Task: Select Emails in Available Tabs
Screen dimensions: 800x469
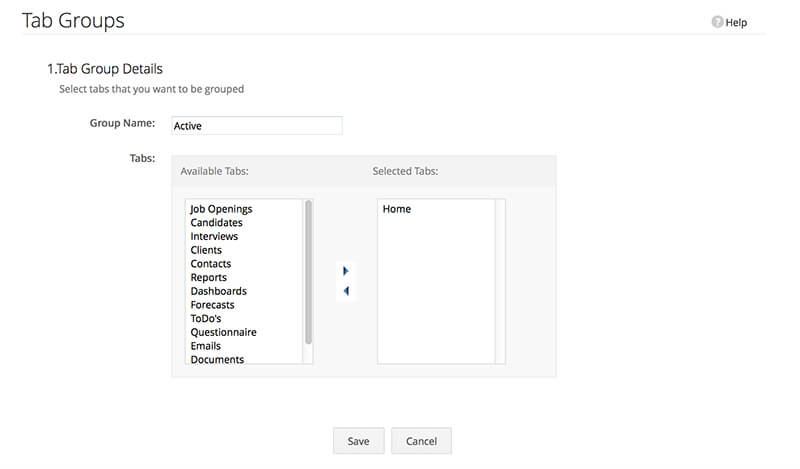Action: click(x=205, y=346)
